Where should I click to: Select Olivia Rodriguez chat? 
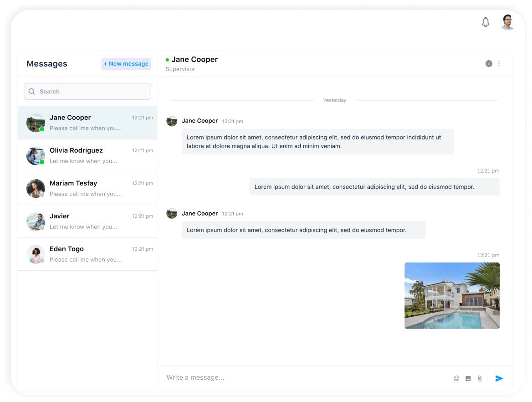pos(87,155)
